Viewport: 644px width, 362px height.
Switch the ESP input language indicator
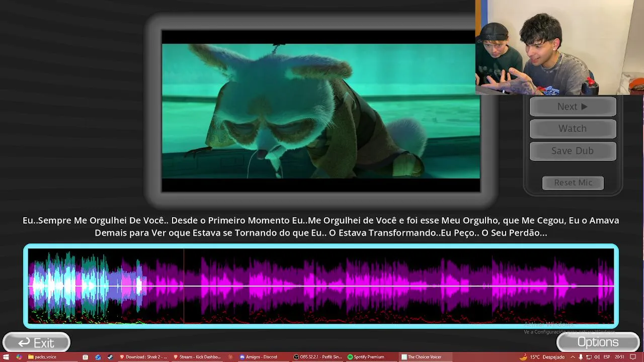(607, 357)
